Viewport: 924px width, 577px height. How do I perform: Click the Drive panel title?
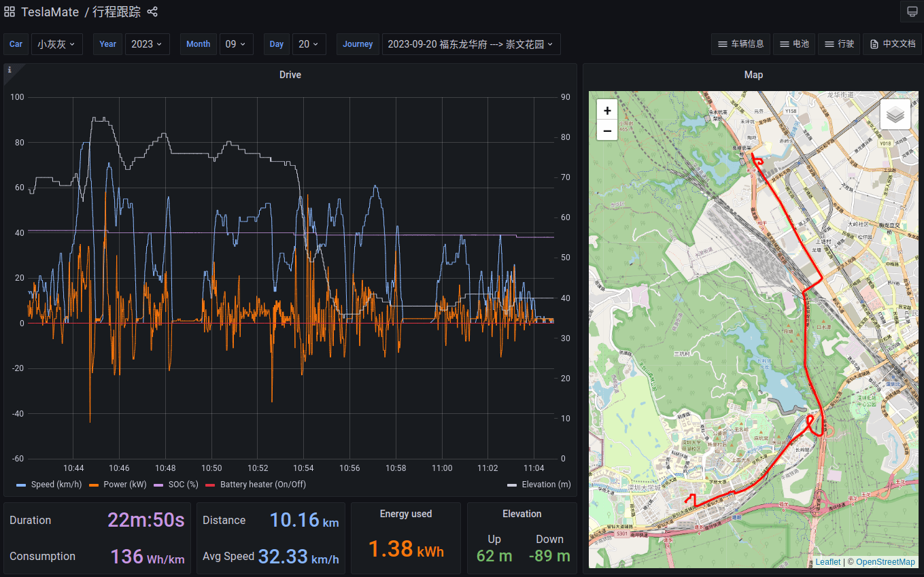pos(290,75)
